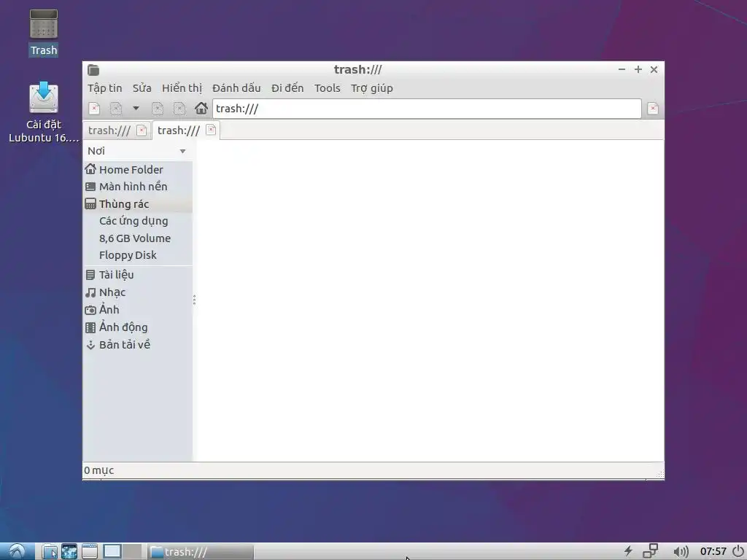Launch the file manager from the taskbar
The image size is (747, 560).
coord(50,552)
